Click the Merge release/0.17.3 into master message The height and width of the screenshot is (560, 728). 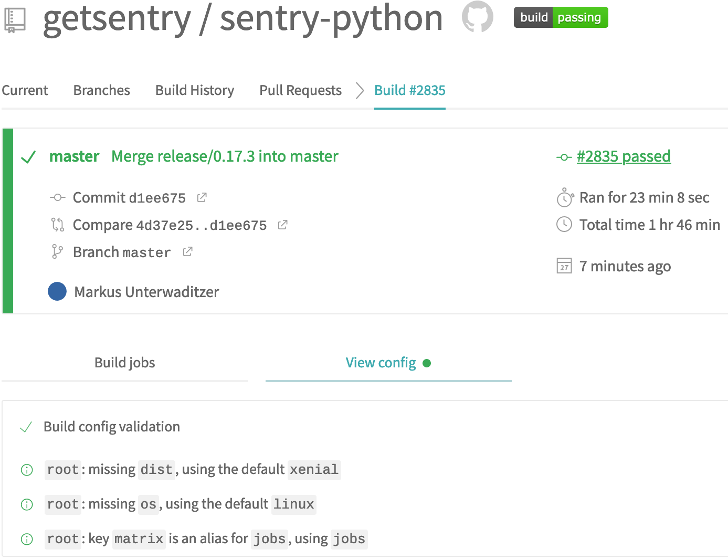click(x=225, y=156)
